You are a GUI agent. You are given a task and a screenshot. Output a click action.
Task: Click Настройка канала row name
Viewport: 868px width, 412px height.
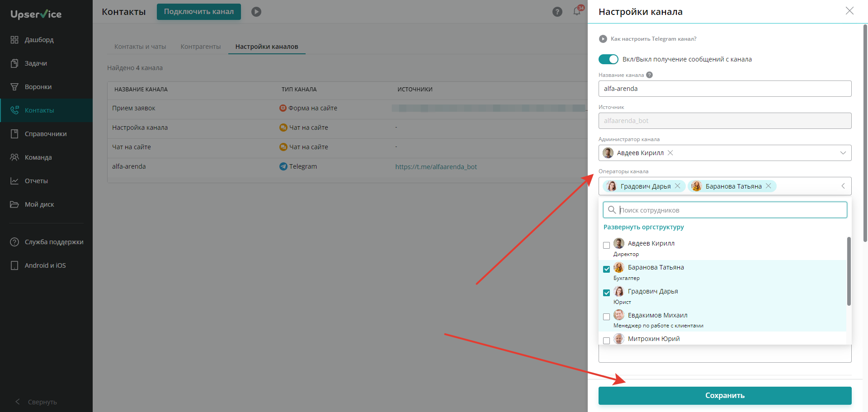[140, 128]
